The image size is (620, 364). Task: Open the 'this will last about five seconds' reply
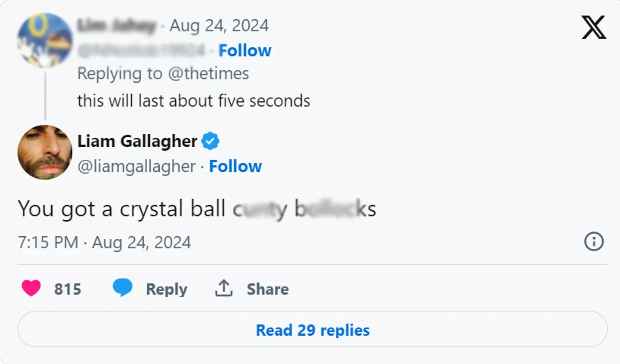[194, 101]
